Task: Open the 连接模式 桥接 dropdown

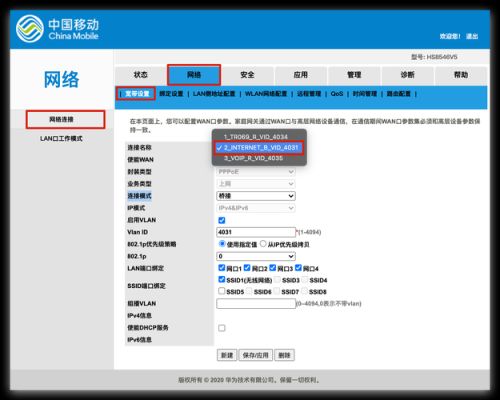Action: [256, 196]
